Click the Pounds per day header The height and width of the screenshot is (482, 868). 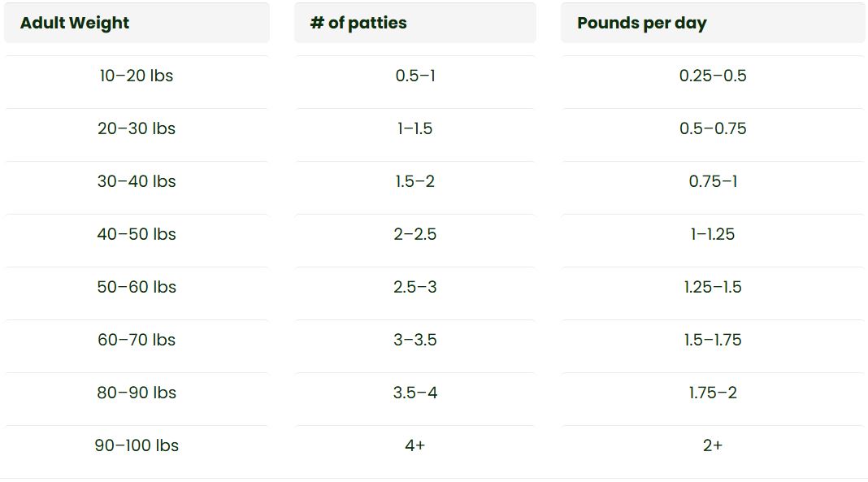point(642,23)
